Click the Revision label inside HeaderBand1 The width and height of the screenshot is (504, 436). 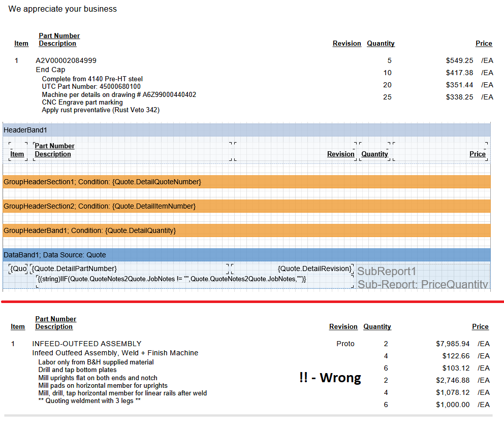(x=340, y=154)
